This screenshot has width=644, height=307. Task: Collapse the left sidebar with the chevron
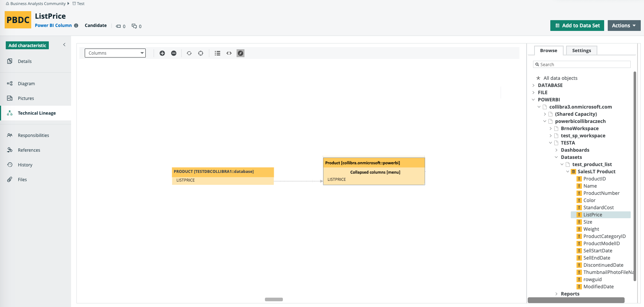click(64, 45)
